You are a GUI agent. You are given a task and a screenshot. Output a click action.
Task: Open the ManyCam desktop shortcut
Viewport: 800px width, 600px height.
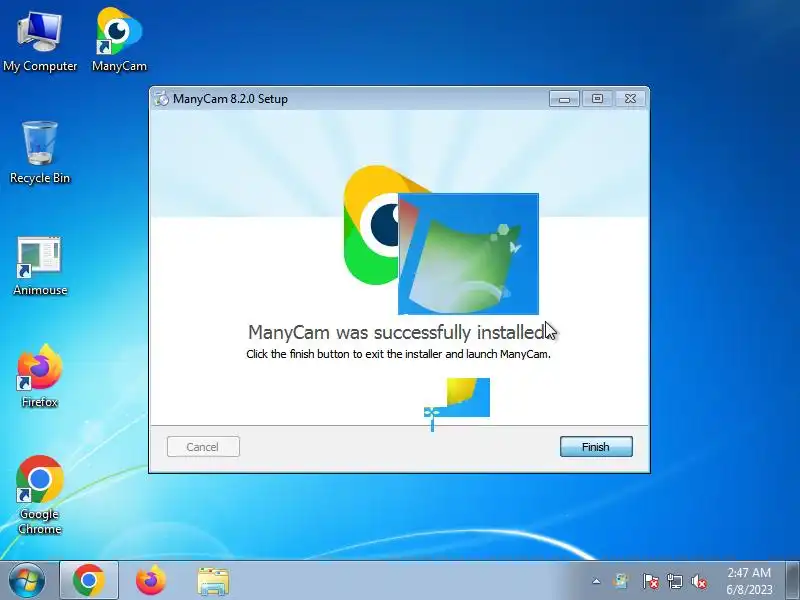(x=119, y=40)
